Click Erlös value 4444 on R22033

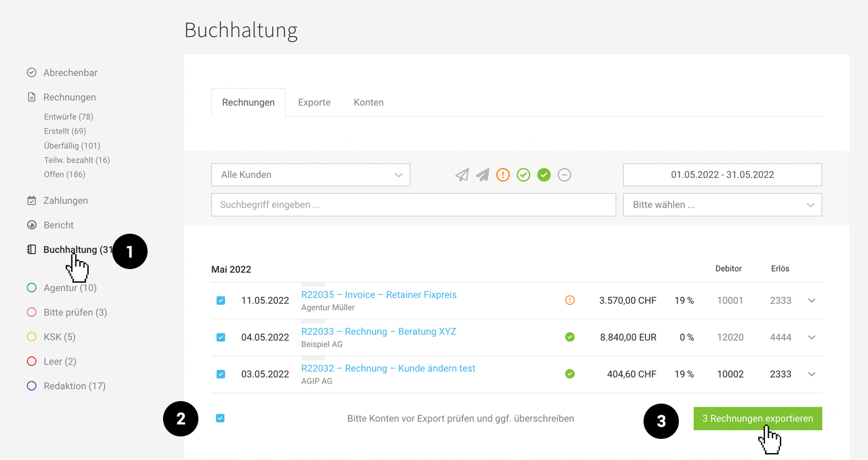pos(781,337)
